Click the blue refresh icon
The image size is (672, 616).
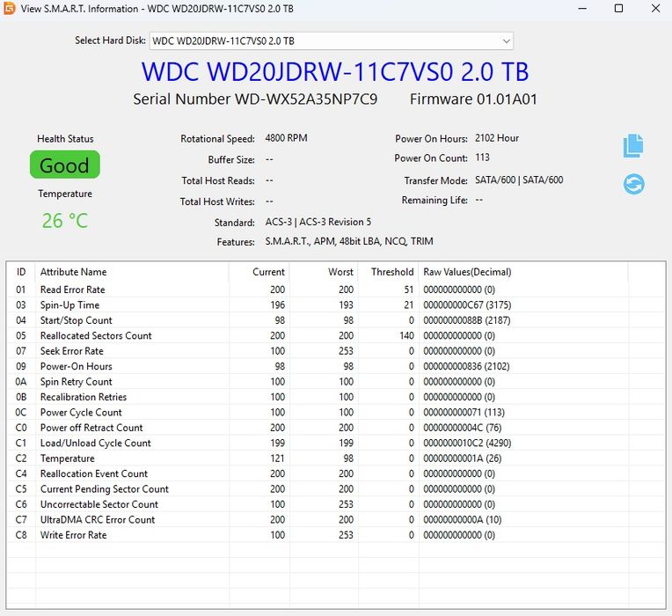pyautogui.click(x=633, y=184)
